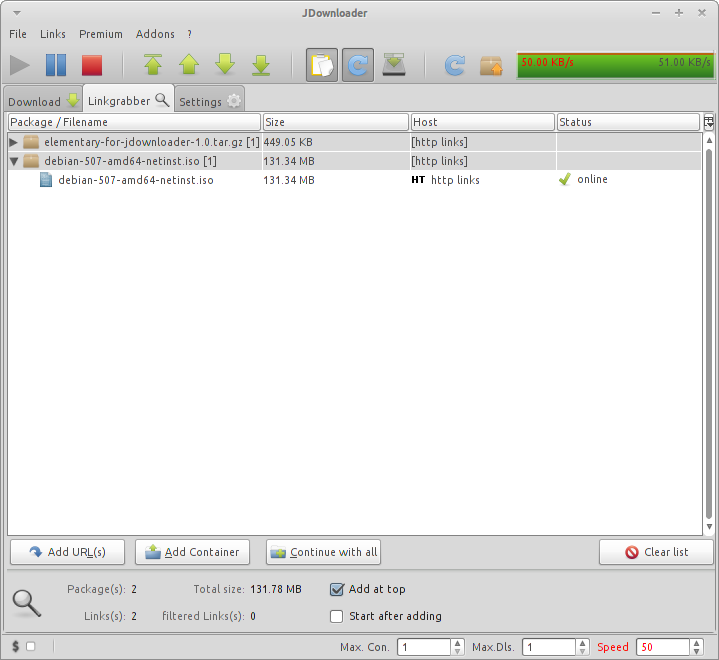
Task: Sort by Host column header
Action: coord(483,122)
